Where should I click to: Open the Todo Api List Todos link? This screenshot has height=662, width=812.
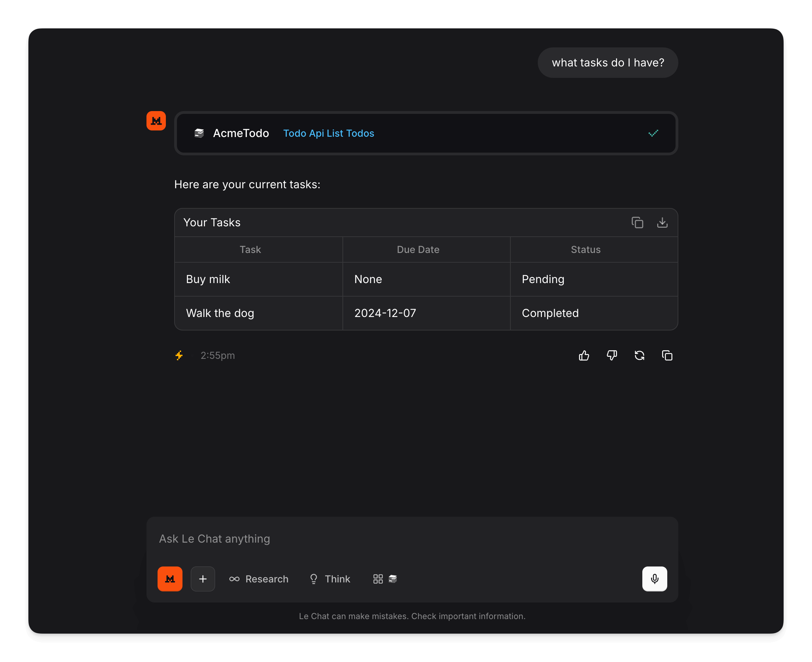(329, 133)
